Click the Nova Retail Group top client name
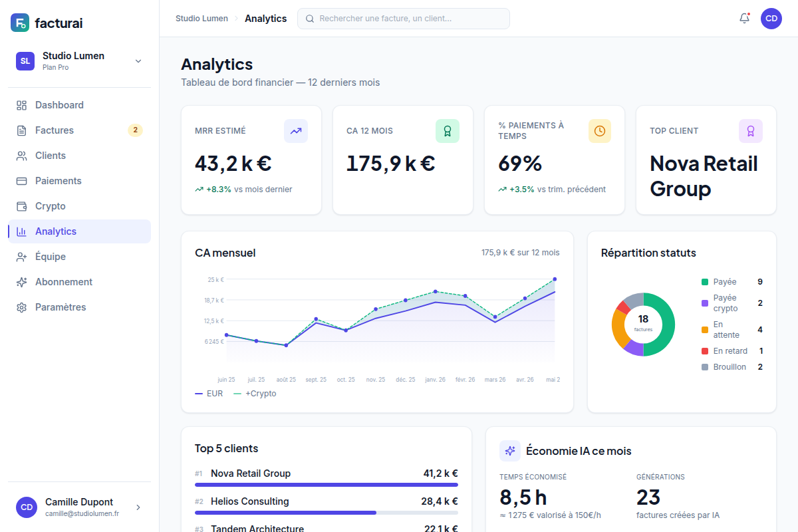The image size is (798, 532). (x=704, y=176)
